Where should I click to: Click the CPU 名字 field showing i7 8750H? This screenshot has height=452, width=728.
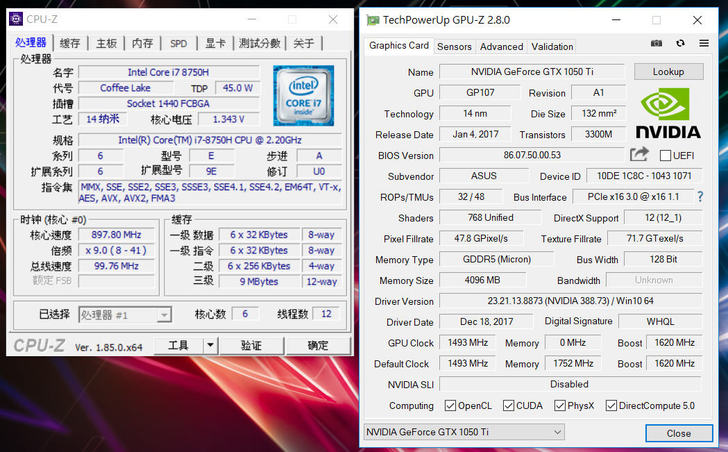click(169, 72)
